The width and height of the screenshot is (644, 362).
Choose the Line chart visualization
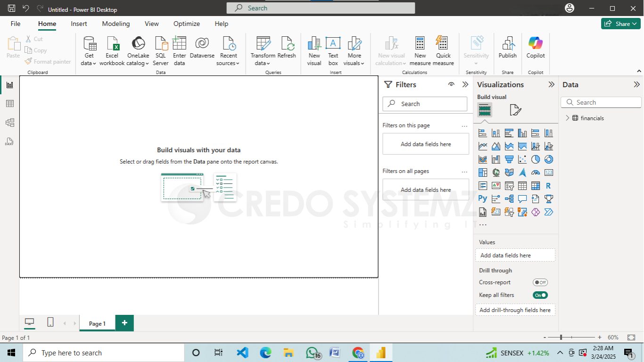point(483,146)
